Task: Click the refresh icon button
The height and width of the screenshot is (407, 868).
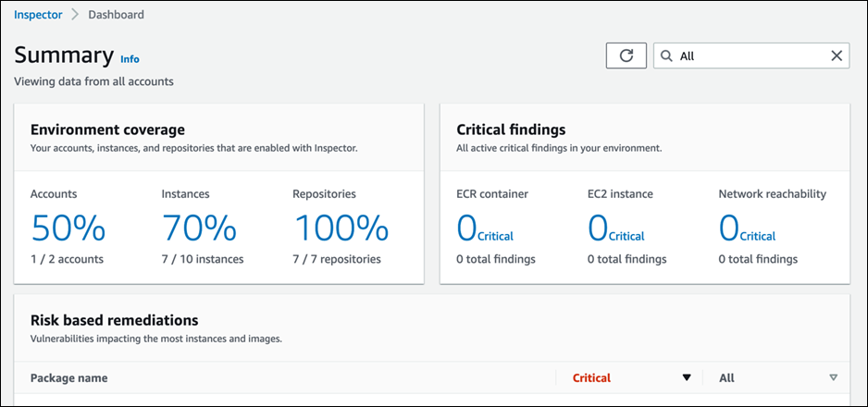Action: click(626, 55)
